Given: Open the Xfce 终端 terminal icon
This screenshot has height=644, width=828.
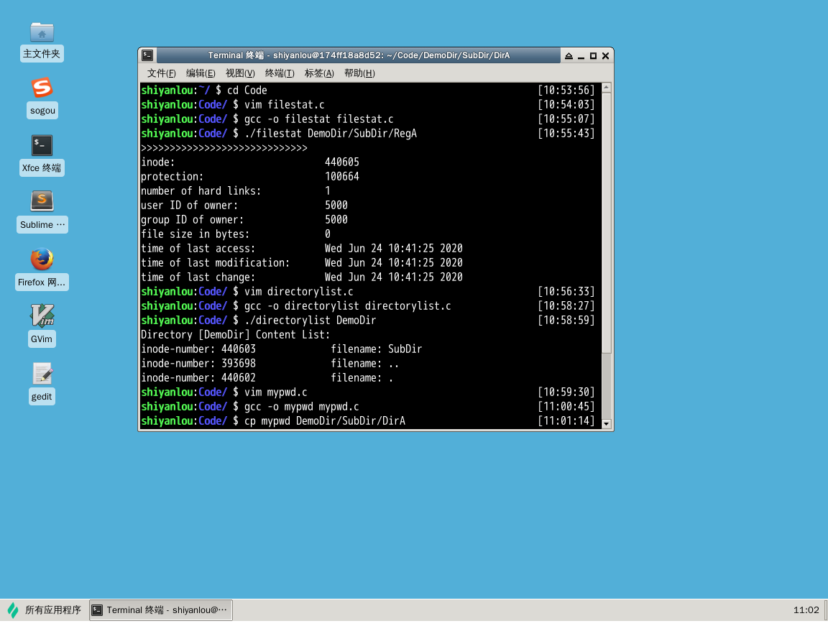Looking at the screenshot, I should (x=42, y=146).
